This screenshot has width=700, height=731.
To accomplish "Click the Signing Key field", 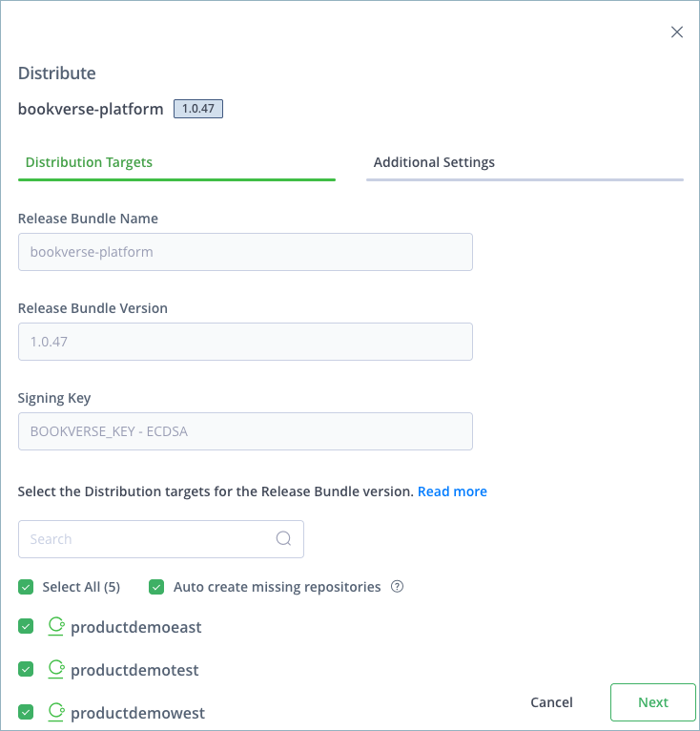I will (245, 431).
